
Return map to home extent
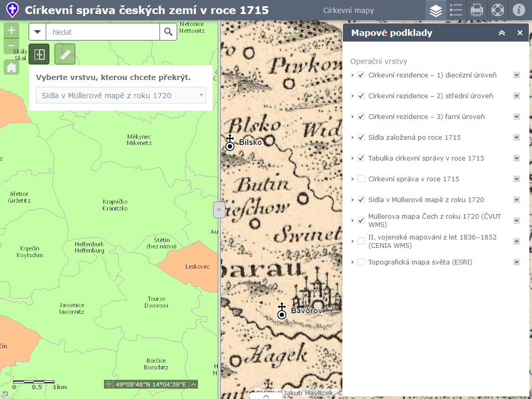[x=11, y=67]
